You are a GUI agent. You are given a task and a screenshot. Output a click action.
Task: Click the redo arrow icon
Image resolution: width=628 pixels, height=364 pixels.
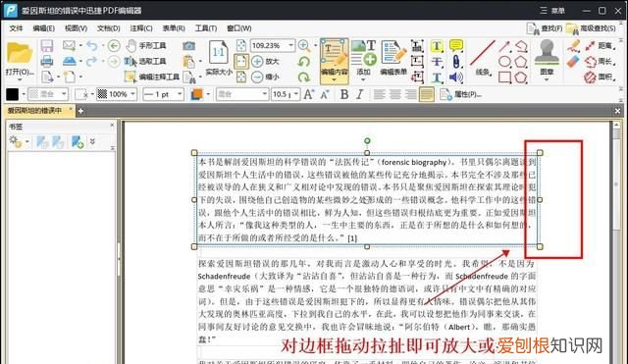[91, 61]
